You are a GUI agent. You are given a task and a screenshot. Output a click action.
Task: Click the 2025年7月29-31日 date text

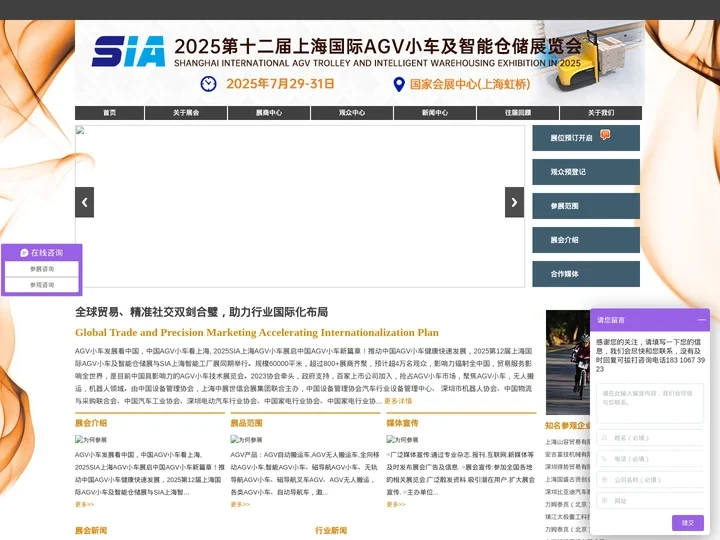click(280, 84)
